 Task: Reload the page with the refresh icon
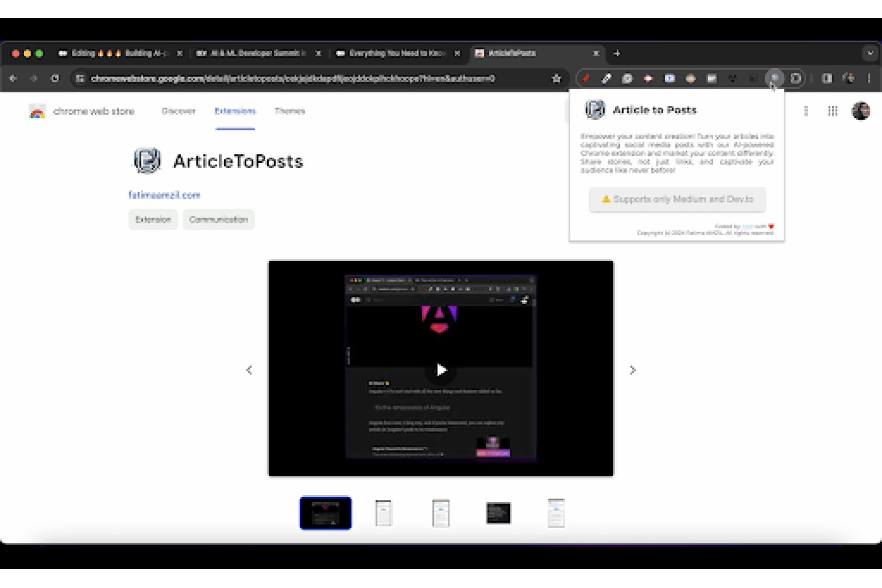[55, 78]
